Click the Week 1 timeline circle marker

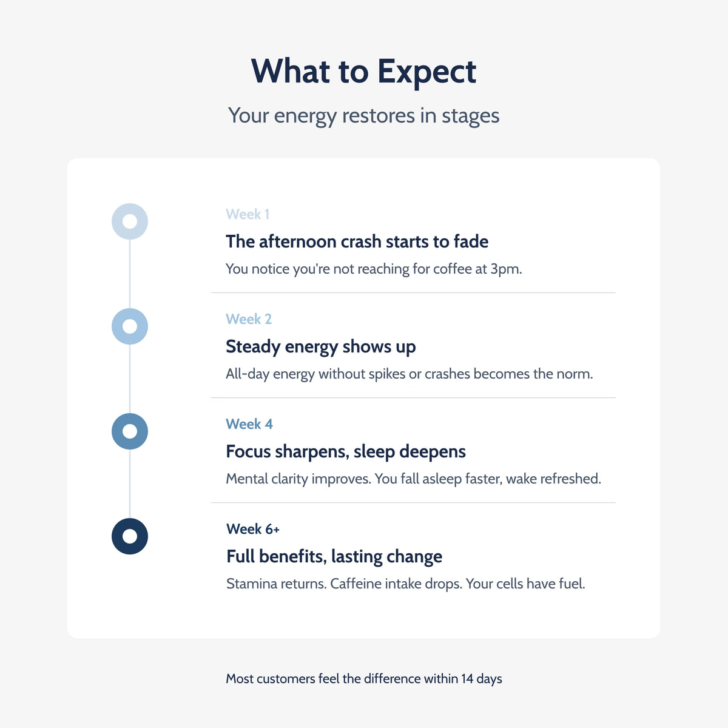point(130,221)
